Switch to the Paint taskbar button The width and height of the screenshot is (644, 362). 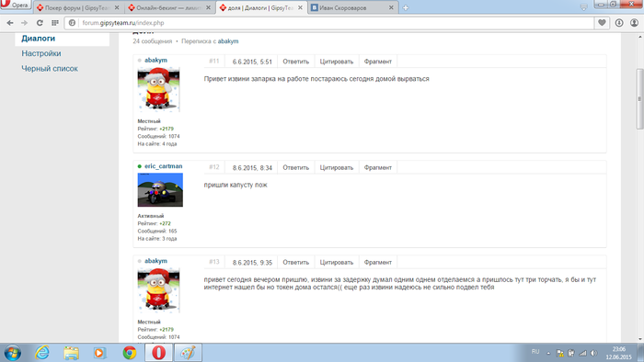click(x=188, y=353)
